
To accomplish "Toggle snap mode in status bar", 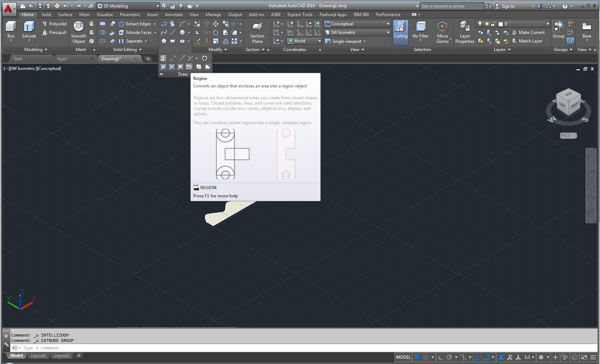I will click(x=426, y=357).
